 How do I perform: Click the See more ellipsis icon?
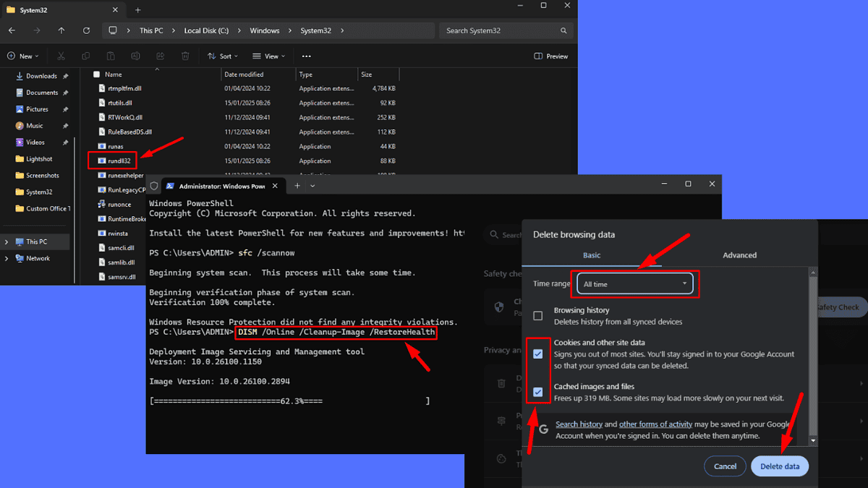point(306,56)
